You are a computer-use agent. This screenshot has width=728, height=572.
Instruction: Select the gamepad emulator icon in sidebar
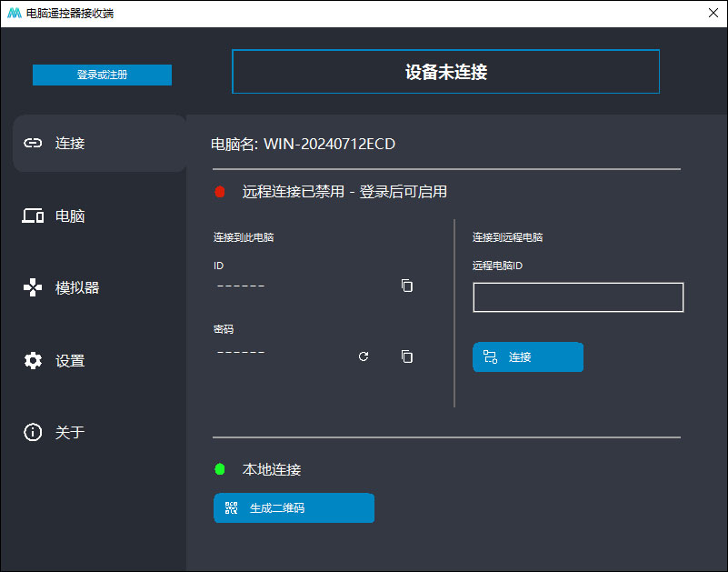point(33,287)
